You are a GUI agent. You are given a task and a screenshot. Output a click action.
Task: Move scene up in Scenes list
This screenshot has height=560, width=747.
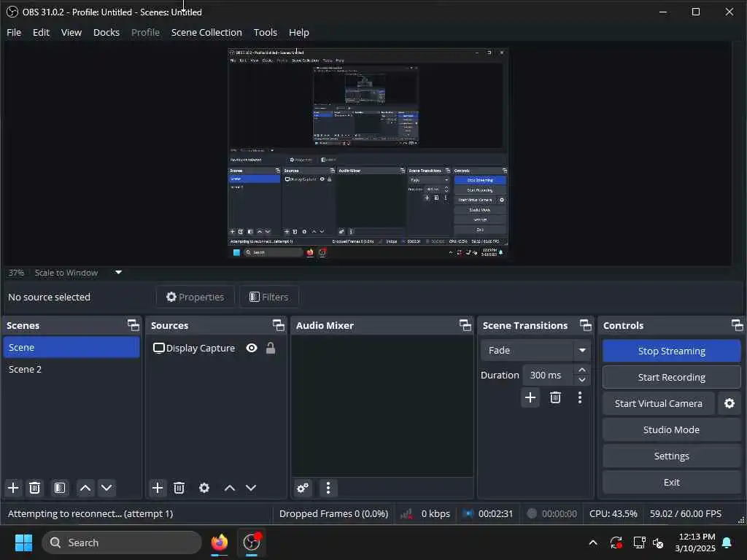(85, 488)
